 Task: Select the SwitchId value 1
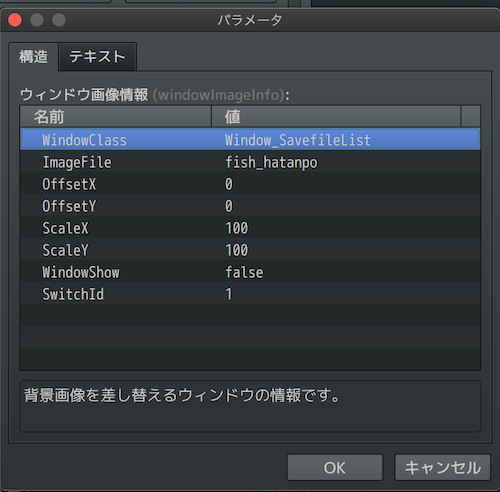tap(229, 294)
